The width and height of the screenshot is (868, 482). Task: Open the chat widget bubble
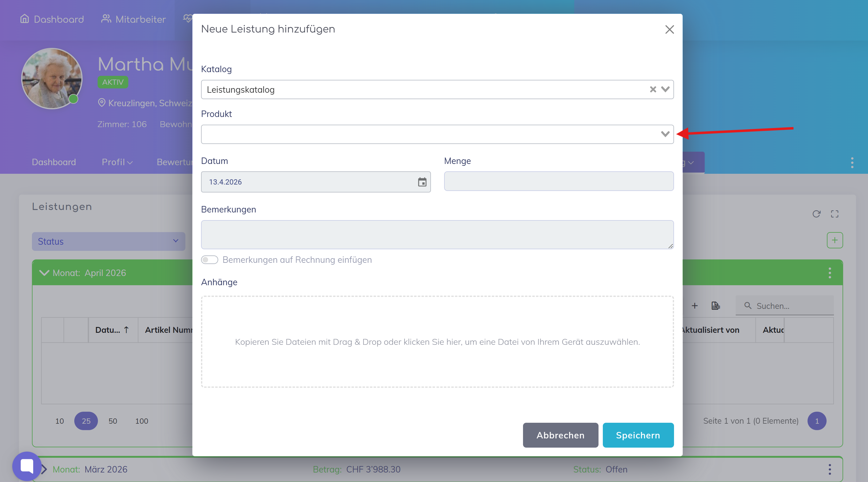pyautogui.click(x=27, y=466)
